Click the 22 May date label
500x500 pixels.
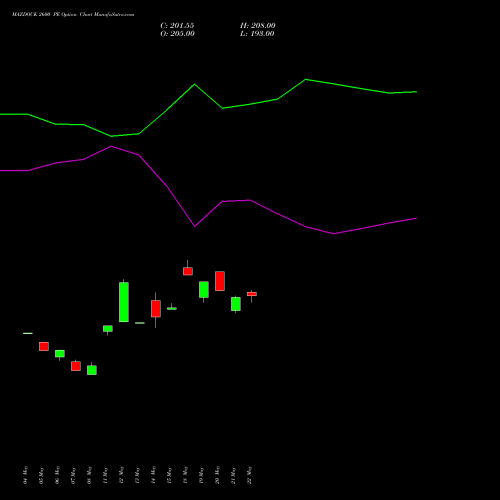(x=250, y=475)
